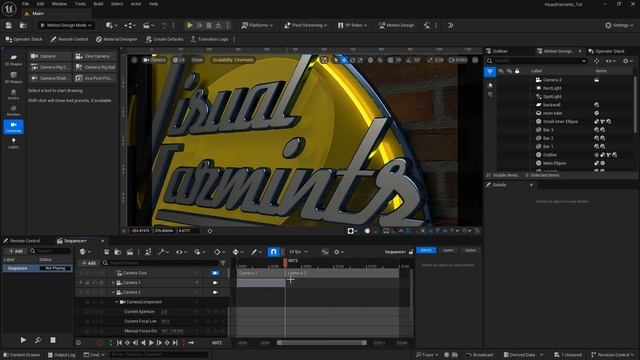Open the Pixel Streaming dropdown
The width and height of the screenshot is (640, 360).
click(x=306, y=25)
